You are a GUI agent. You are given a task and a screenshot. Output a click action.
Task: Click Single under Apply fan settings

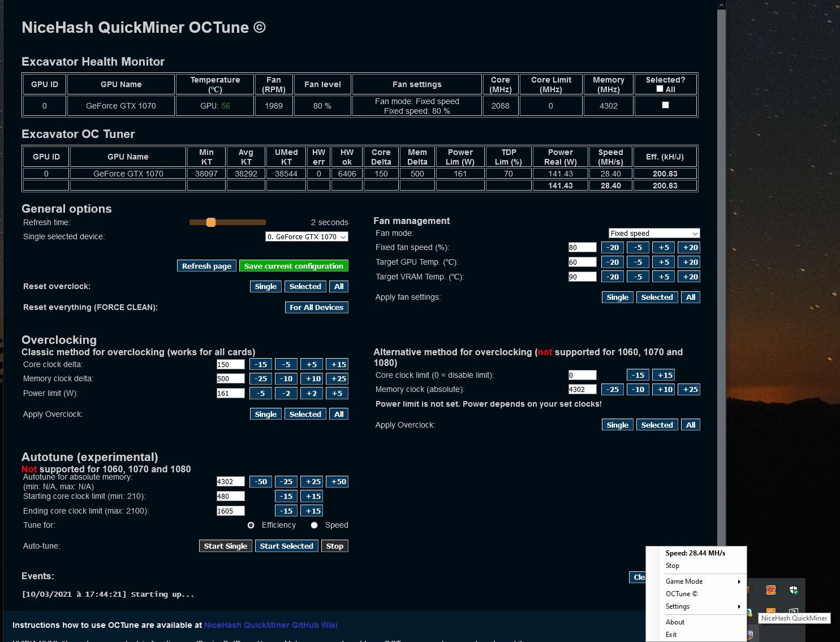617,297
